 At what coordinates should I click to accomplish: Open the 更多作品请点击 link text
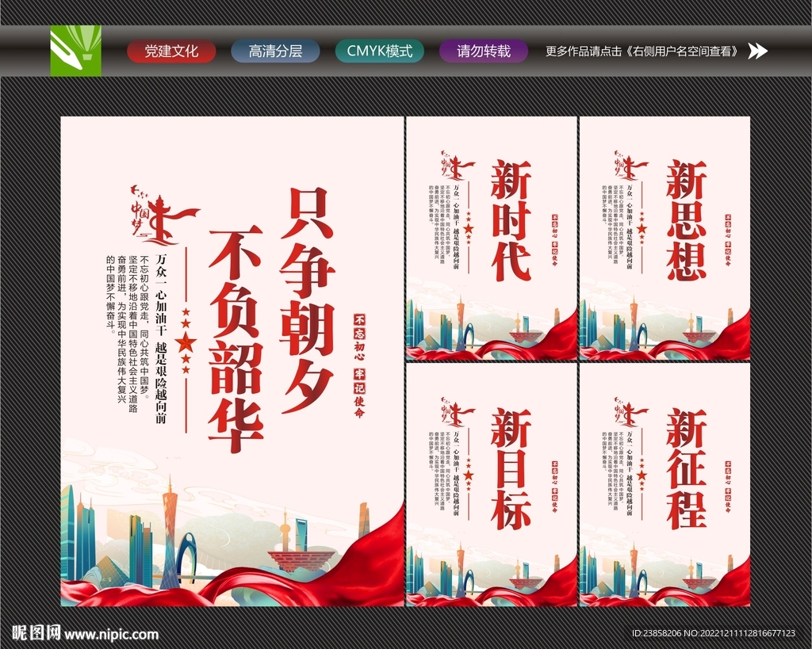pos(642,52)
